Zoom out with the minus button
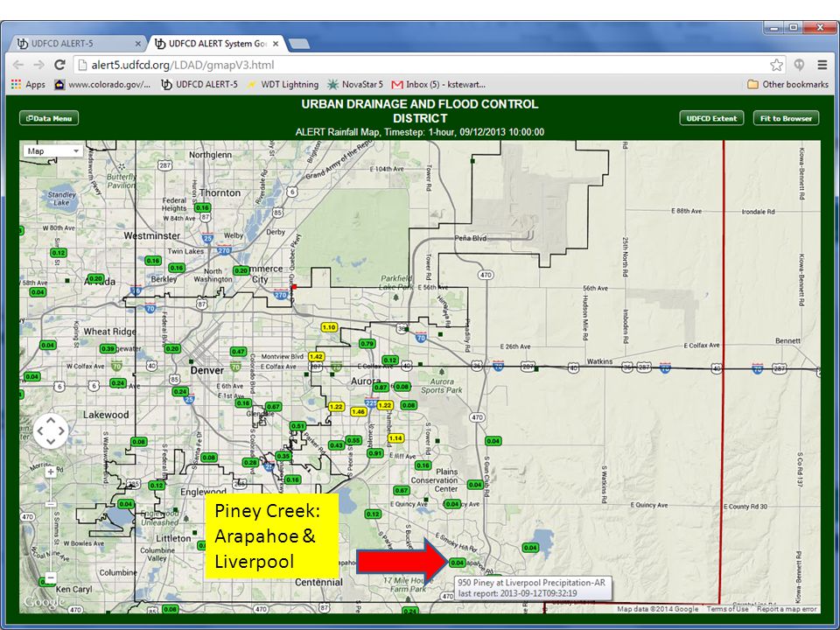Screen dimensions: 840x630 click(51, 578)
